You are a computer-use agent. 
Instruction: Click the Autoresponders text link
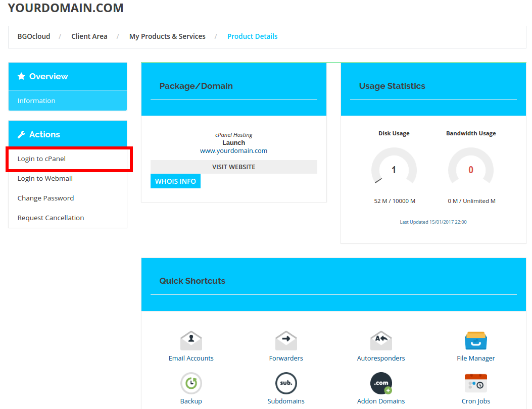coord(381,358)
